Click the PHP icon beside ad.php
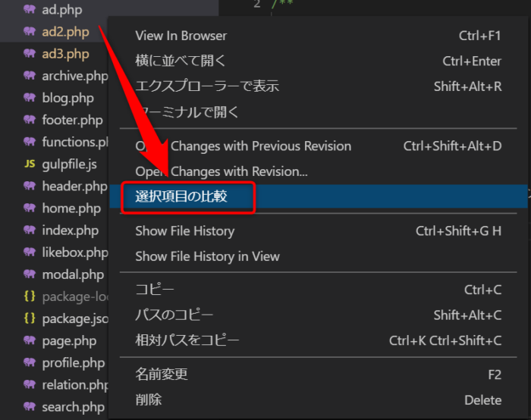Viewport: 531px width, 420px height. click(x=30, y=10)
